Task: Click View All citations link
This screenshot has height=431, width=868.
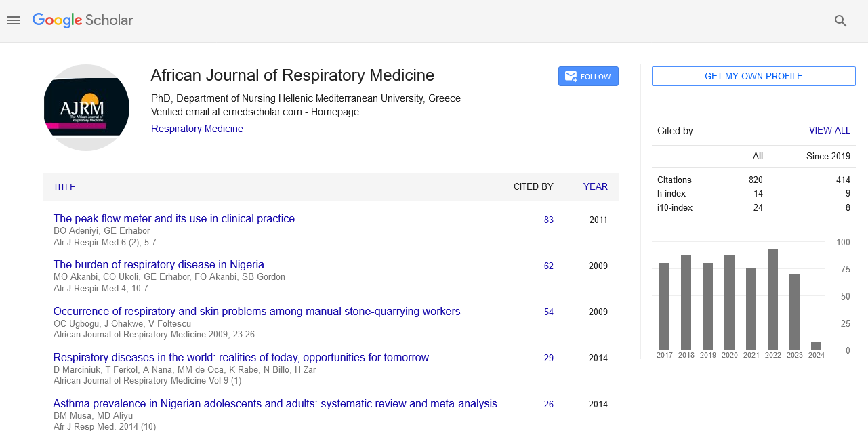Action: pyautogui.click(x=829, y=131)
